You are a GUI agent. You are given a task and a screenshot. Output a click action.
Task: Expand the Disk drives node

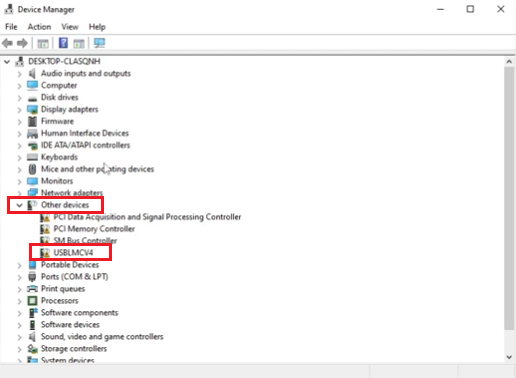coord(19,98)
